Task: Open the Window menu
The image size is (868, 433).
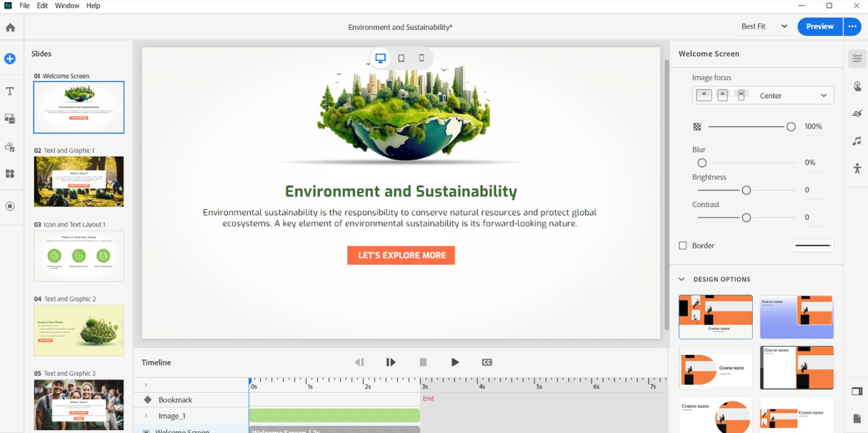Action: pyautogui.click(x=67, y=6)
